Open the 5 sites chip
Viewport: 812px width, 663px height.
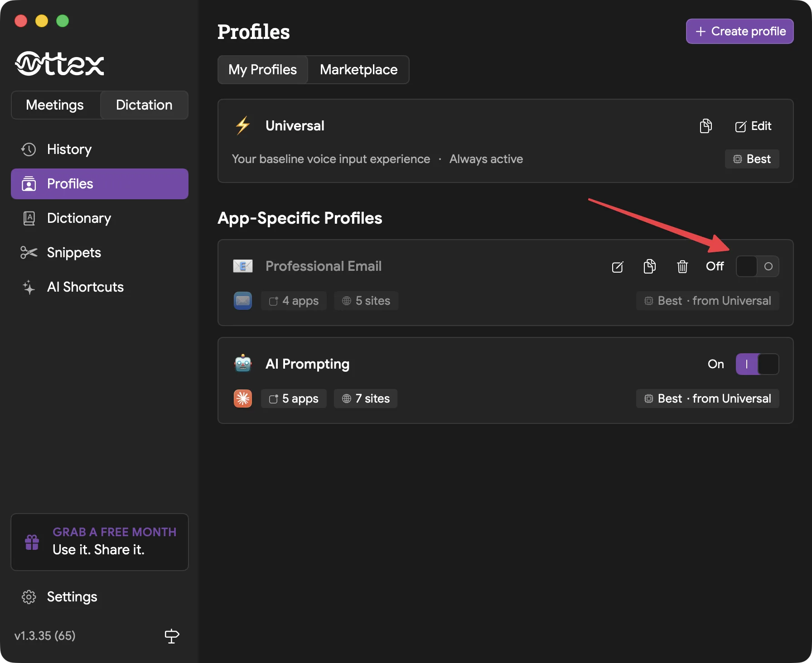tap(366, 301)
